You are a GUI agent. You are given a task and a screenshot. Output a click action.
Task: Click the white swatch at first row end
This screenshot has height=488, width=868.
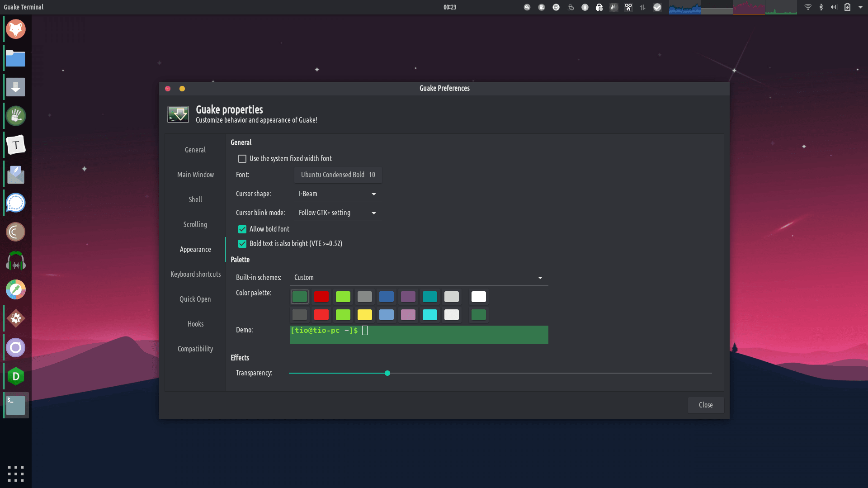point(479,297)
